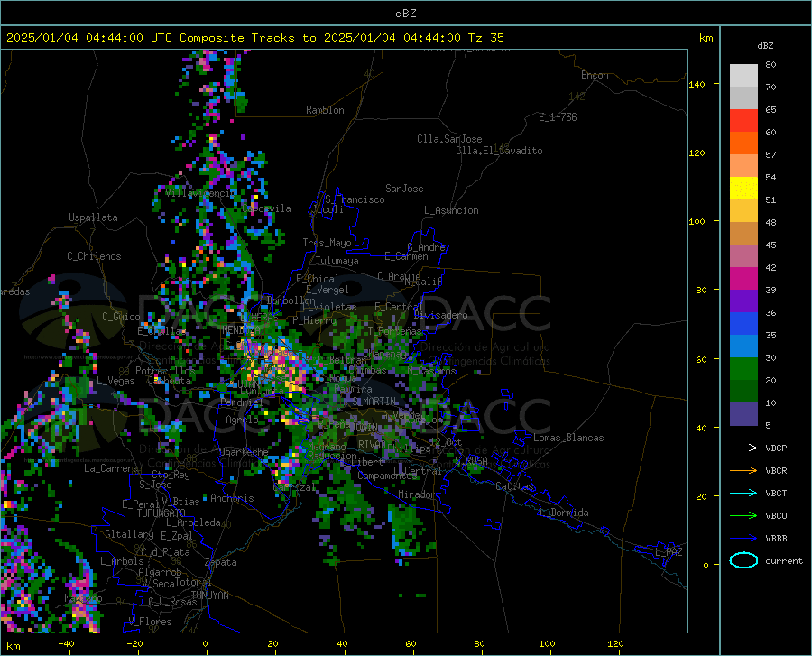Image resolution: width=812 pixels, height=656 pixels.
Task: Click the C_Guido label
Action: point(121,317)
